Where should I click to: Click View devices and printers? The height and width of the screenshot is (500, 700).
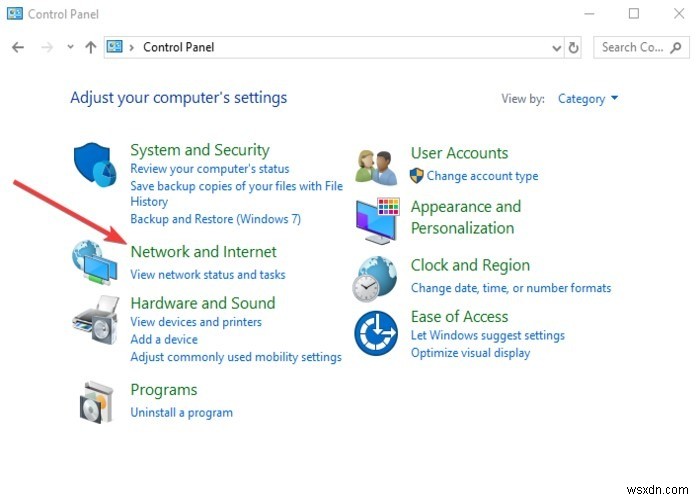point(196,322)
